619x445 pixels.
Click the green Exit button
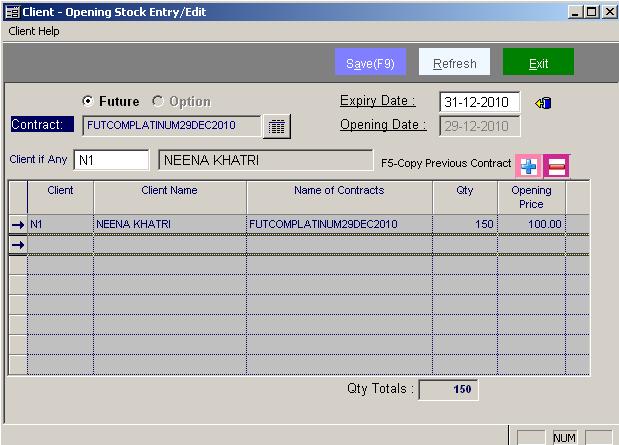538,63
